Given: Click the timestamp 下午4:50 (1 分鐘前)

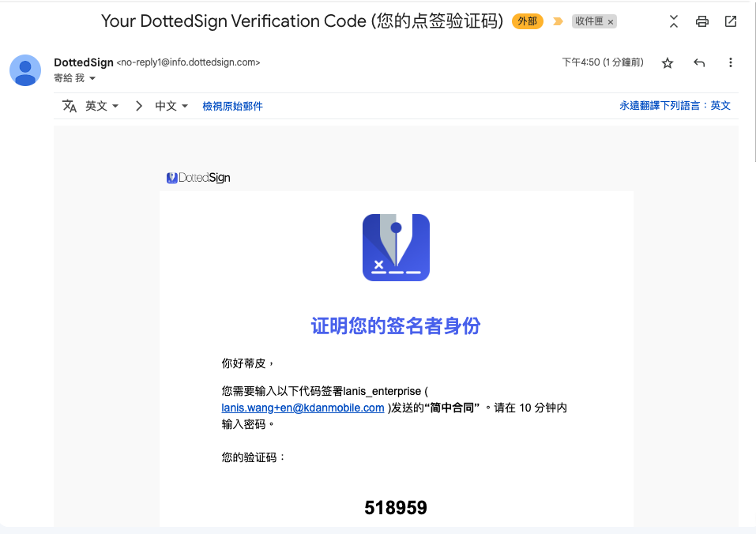Looking at the screenshot, I should tap(603, 62).
